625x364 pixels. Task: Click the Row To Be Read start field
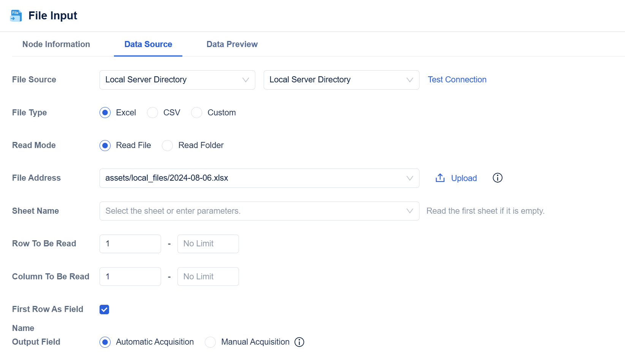(x=130, y=244)
